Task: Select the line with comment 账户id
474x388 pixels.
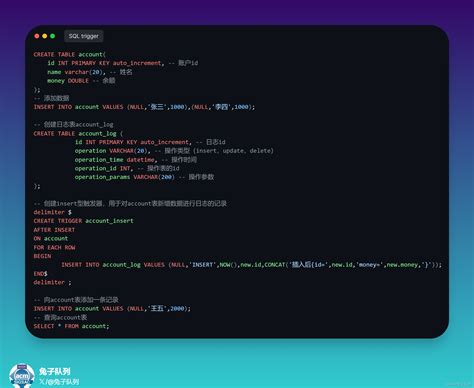Action: coord(123,63)
